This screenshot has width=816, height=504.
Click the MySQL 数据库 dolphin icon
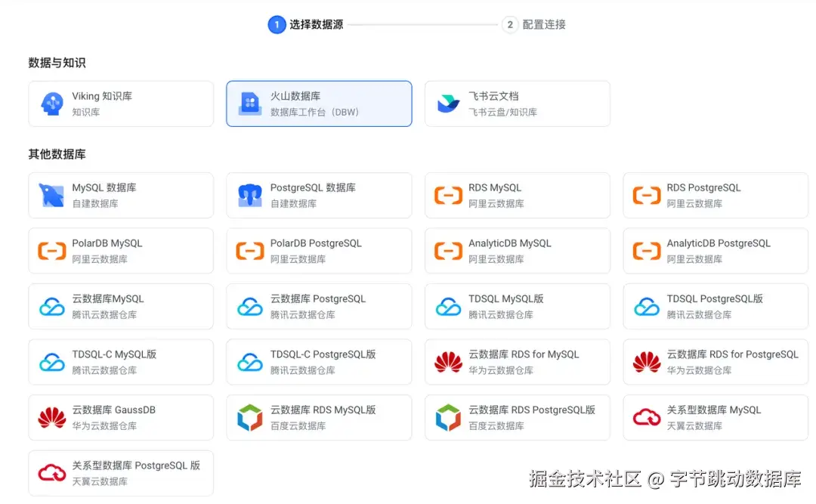[52, 195]
